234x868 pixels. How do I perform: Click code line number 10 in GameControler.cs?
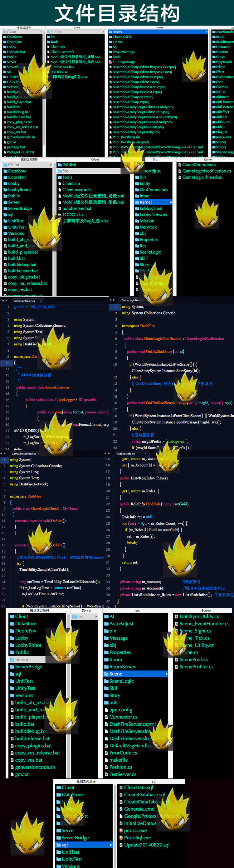click(x=7, y=363)
